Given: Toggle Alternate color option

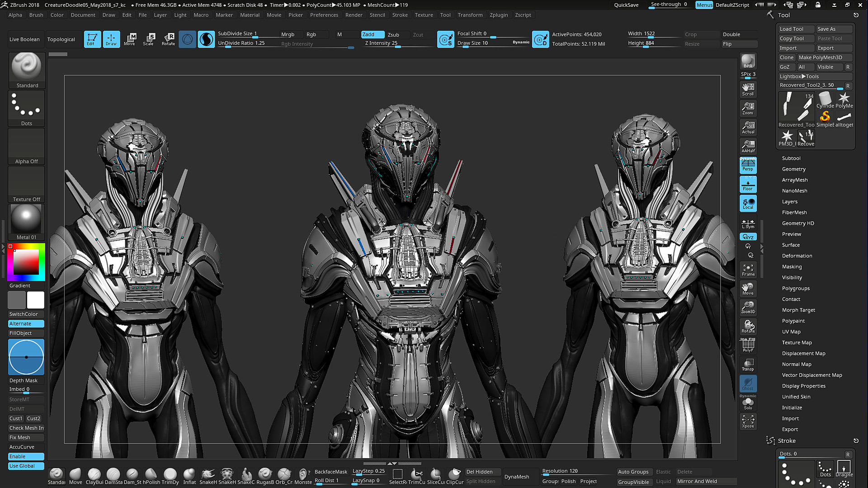Looking at the screenshot, I should coord(26,323).
